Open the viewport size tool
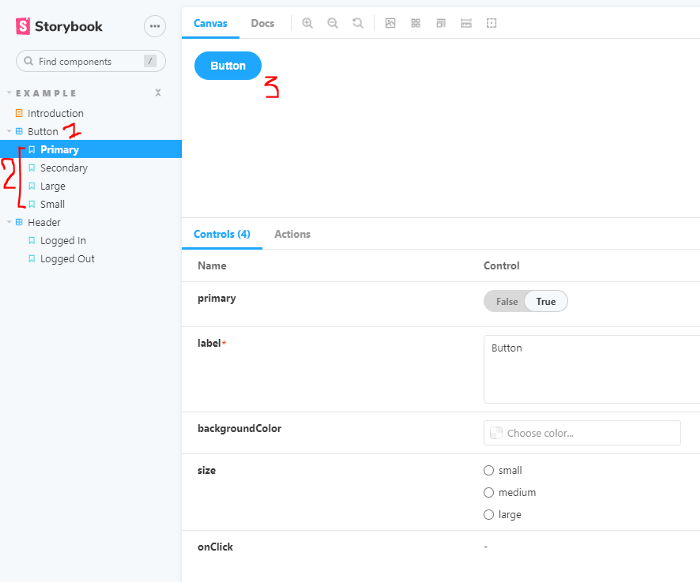The image size is (700, 582). click(x=441, y=23)
